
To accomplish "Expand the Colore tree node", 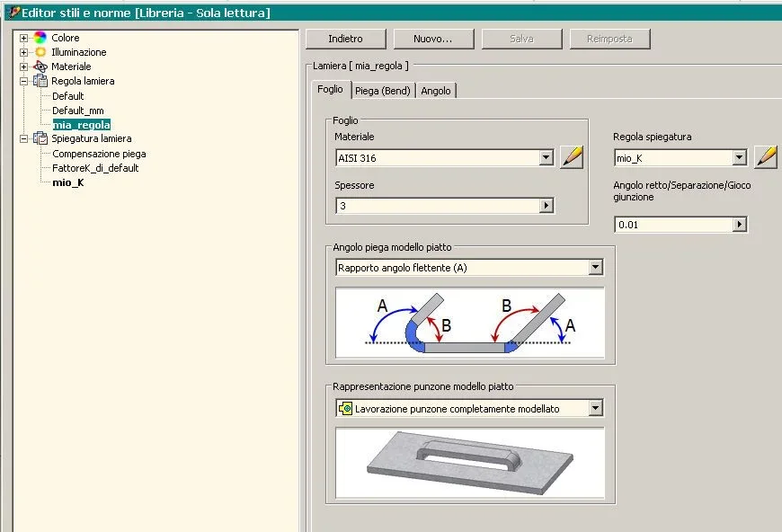I will click(x=23, y=38).
